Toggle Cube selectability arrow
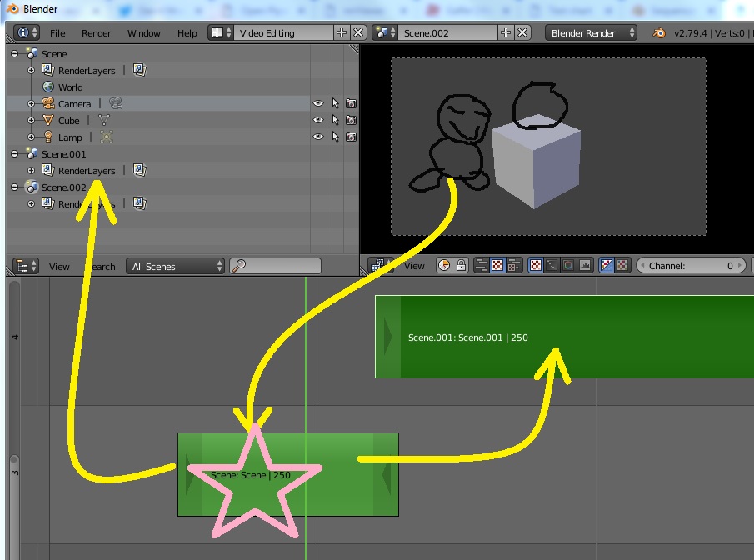754x560 pixels. [335, 120]
